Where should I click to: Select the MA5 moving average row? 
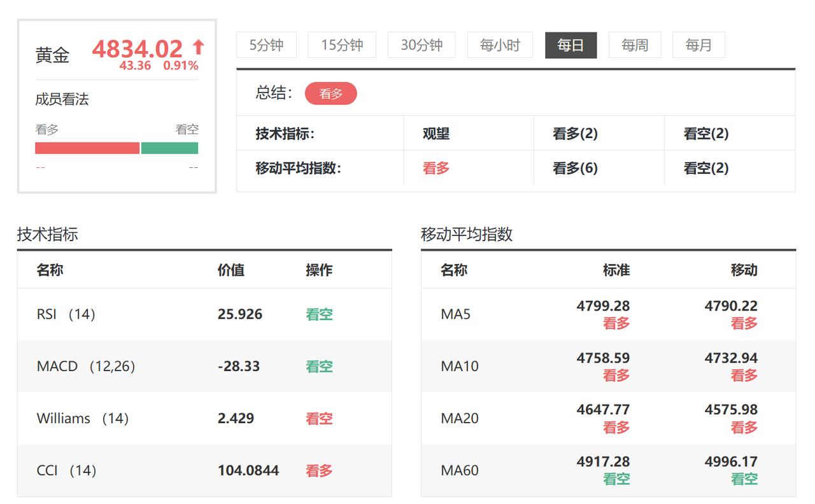[x=457, y=314]
